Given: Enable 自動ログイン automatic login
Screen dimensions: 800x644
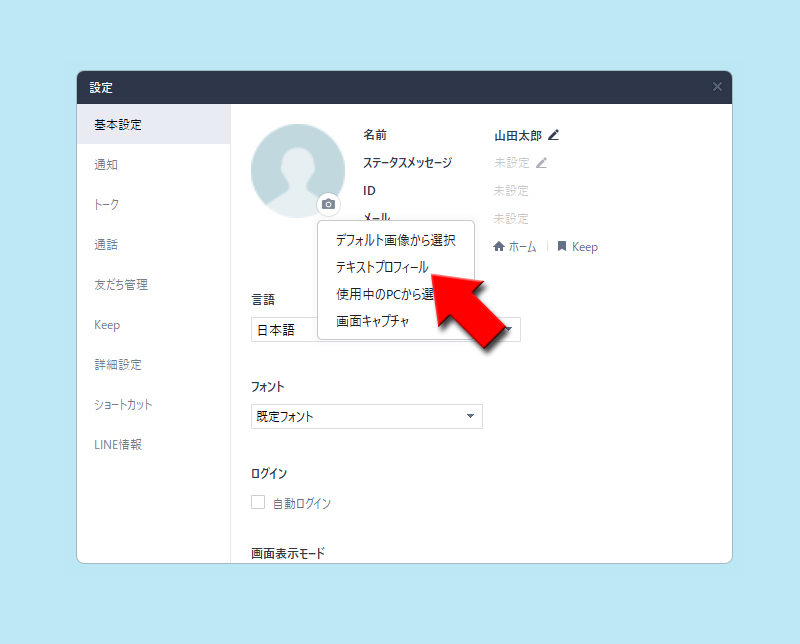Looking at the screenshot, I should click(x=256, y=503).
